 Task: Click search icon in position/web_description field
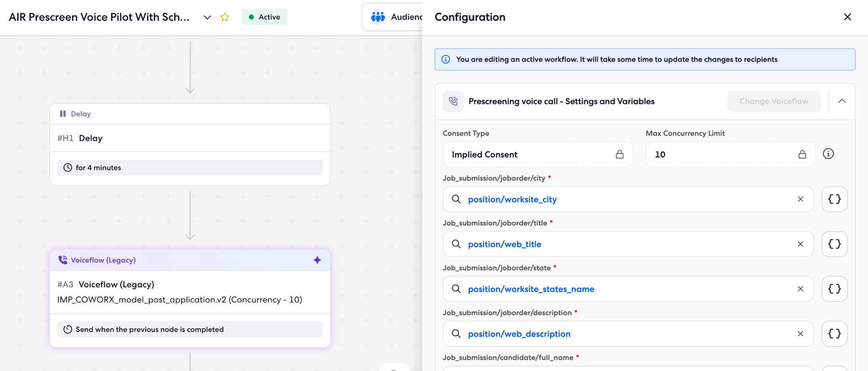click(x=456, y=334)
